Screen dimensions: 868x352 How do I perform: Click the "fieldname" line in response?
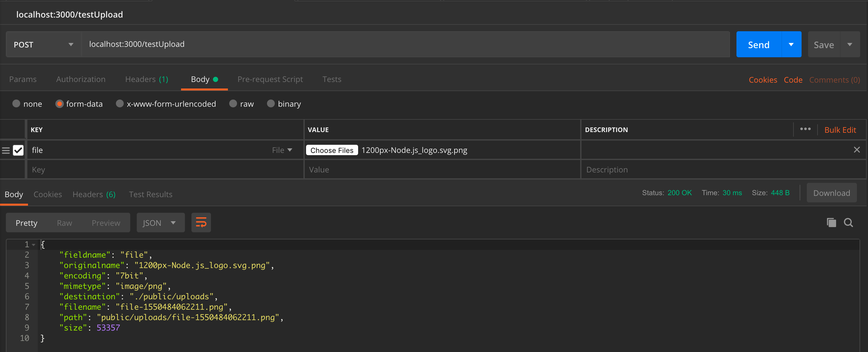click(106, 255)
